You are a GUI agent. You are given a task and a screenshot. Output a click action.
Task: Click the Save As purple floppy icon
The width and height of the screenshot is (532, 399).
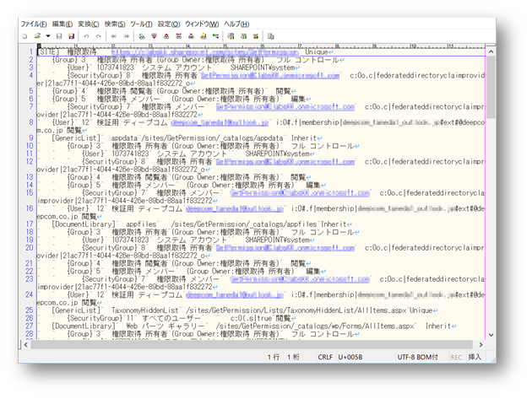71,36
